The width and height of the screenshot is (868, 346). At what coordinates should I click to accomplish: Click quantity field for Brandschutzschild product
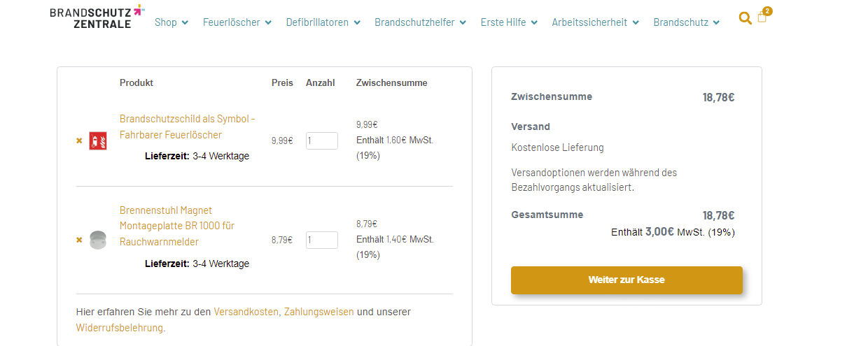pyautogui.click(x=322, y=141)
